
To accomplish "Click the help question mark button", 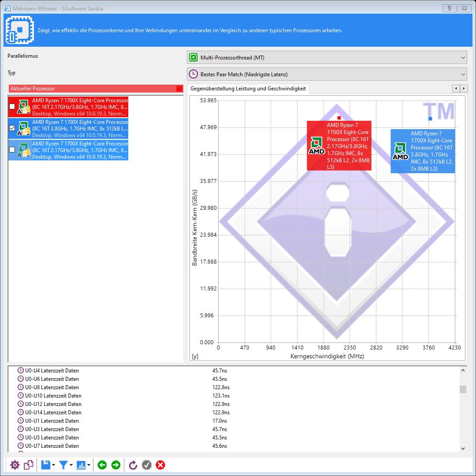I will click(x=450, y=8).
